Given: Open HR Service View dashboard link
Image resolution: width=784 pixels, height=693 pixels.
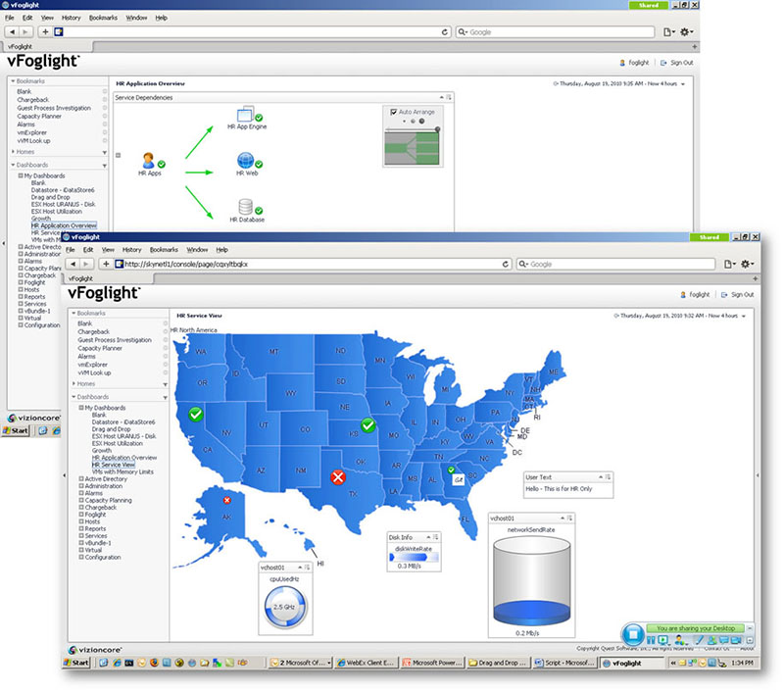Looking at the screenshot, I should [x=113, y=465].
